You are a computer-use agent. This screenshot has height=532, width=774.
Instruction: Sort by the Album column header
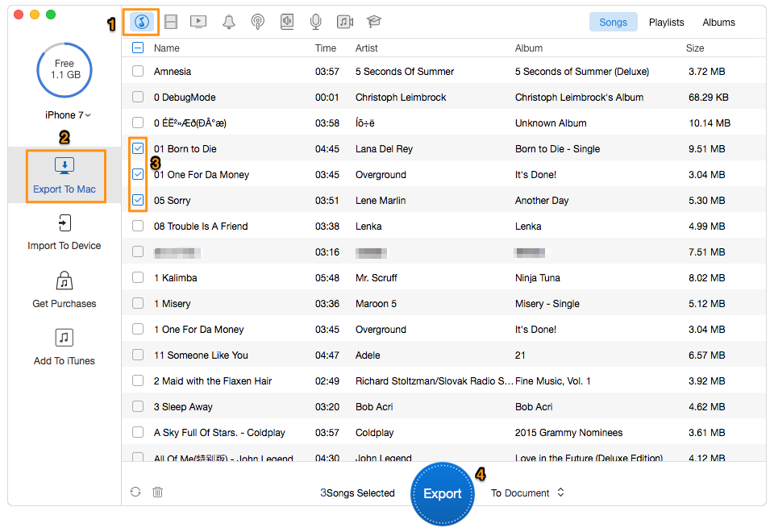pos(529,48)
